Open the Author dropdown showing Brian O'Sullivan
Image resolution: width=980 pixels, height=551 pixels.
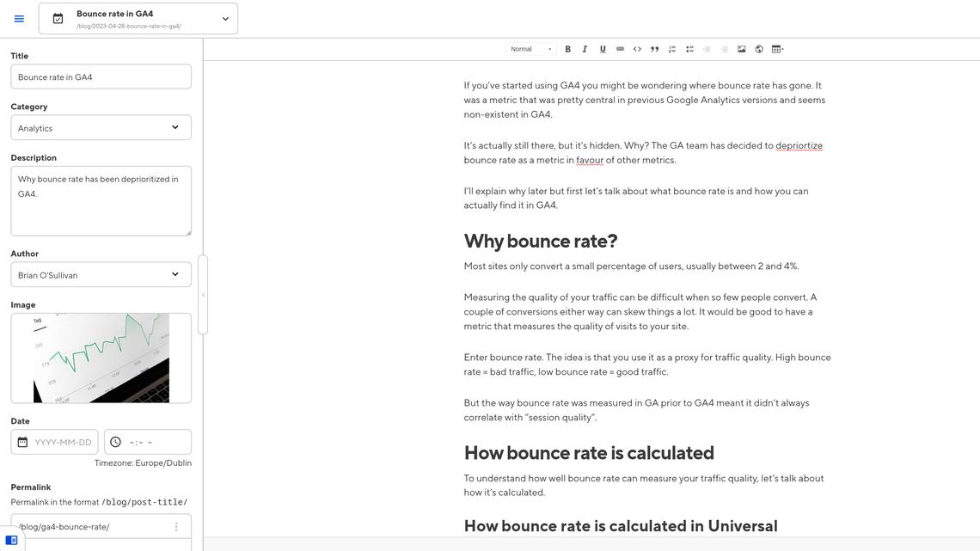pyautogui.click(x=101, y=274)
